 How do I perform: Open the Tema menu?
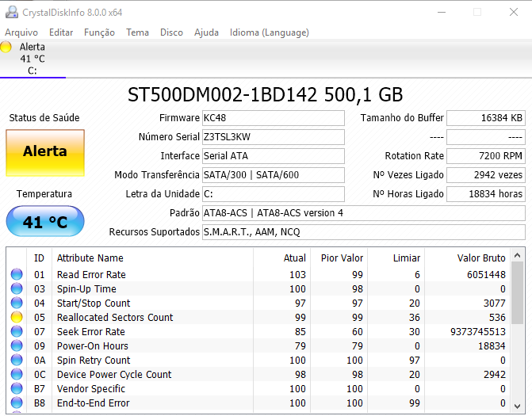coord(137,32)
